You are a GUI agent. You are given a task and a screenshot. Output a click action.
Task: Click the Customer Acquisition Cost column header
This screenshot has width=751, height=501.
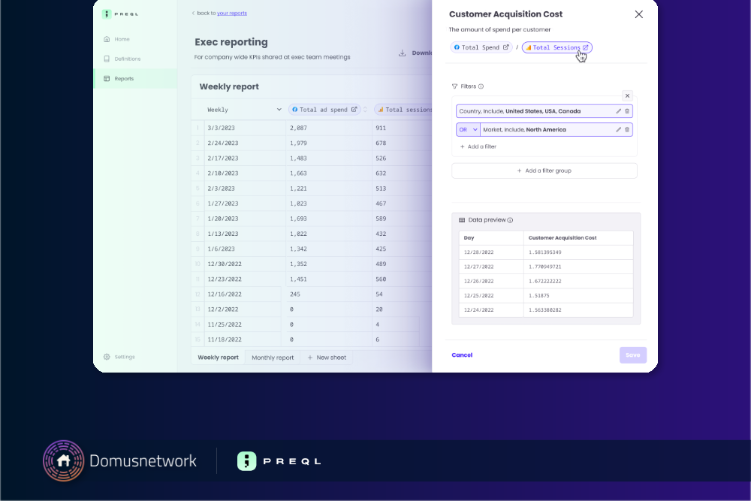(x=578, y=238)
